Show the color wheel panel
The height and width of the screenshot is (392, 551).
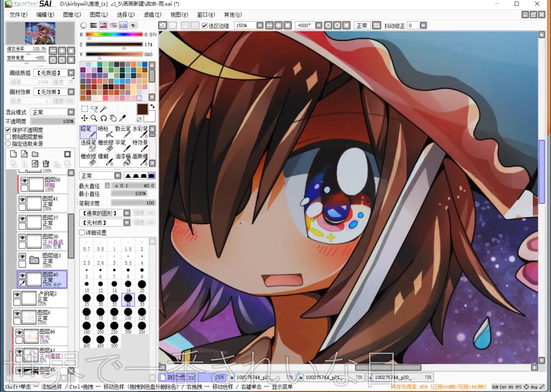click(83, 25)
